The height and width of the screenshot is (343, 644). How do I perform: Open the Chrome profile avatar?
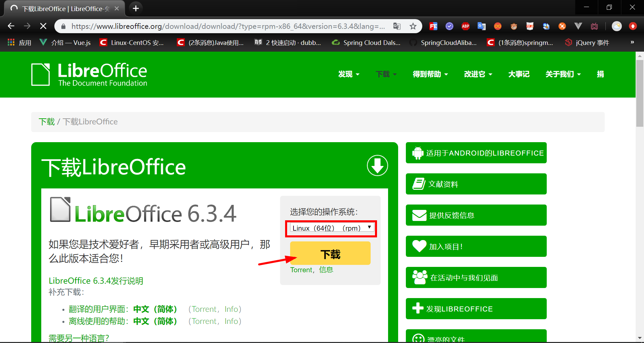point(616,26)
